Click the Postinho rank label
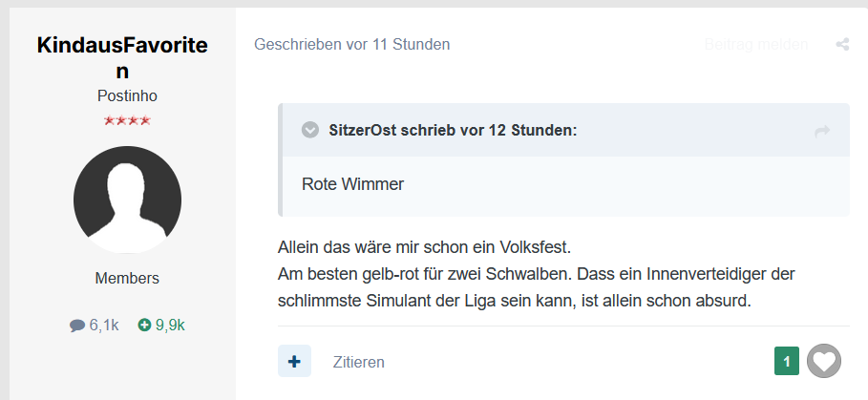Viewport: 868px width, 400px height. point(127,95)
